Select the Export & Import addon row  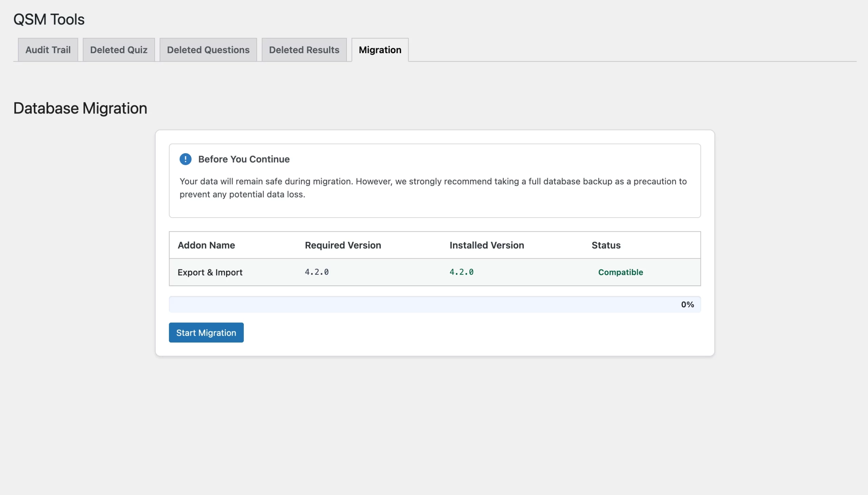210,272
